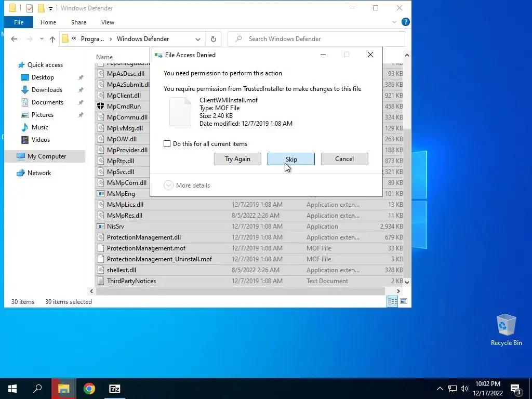Switch to the View ribbon tab
The width and height of the screenshot is (532, 399).
coord(108,22)
